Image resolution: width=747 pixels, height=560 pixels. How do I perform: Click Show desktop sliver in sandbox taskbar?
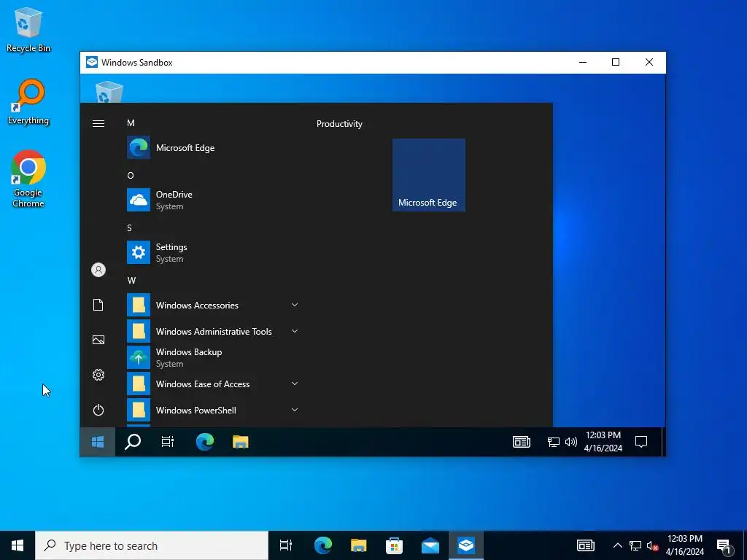tap(663, 442)
